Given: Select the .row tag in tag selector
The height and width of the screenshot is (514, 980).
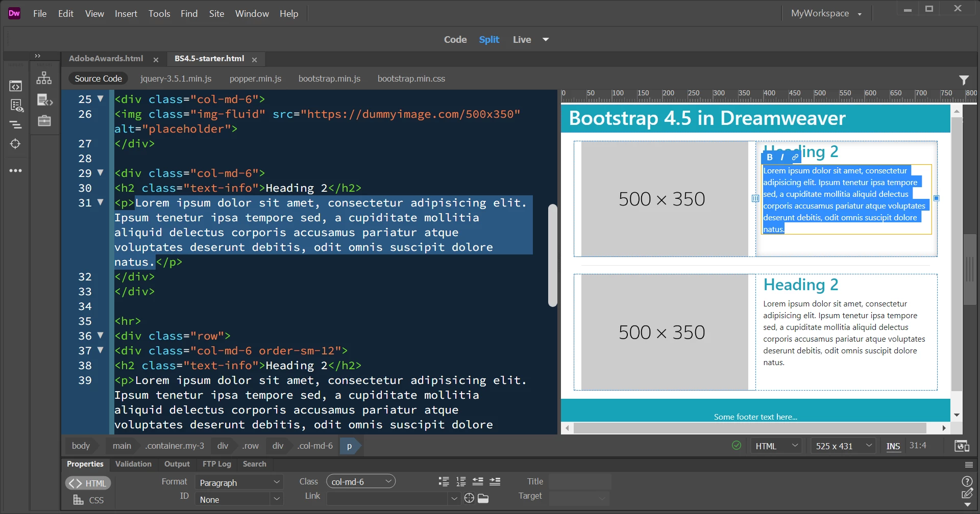Looking at the screenshot, I should 250,446.
